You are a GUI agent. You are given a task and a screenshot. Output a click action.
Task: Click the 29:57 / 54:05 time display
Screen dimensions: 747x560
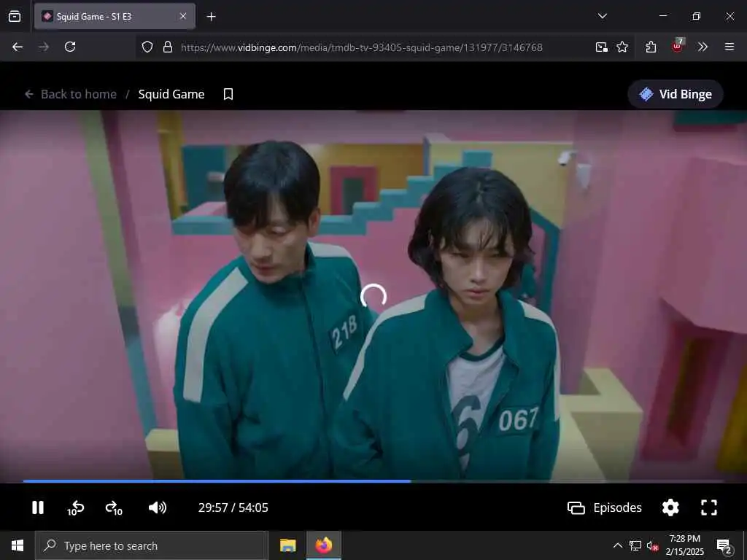pos(233,507)
